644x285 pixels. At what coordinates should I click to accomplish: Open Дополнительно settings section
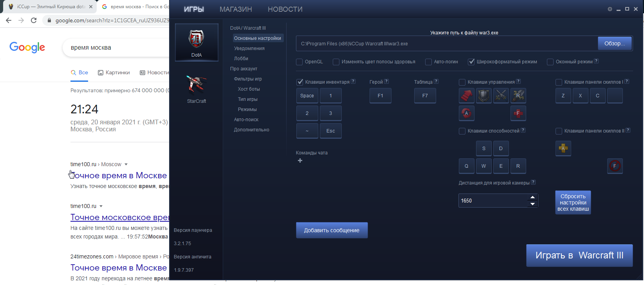[251, 130]
